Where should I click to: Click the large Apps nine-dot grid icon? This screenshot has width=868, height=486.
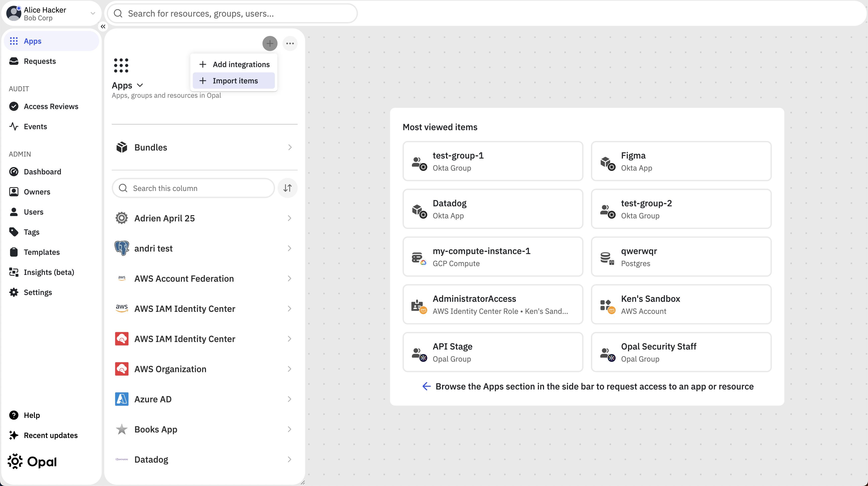[x=121, y=65]
